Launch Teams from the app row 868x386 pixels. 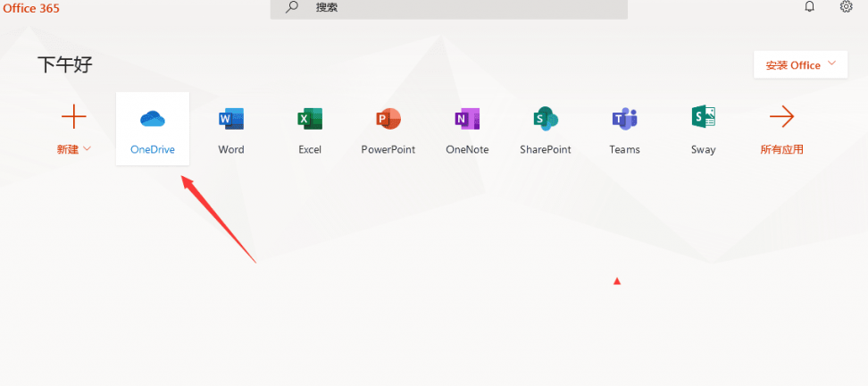tap(624, 119)
